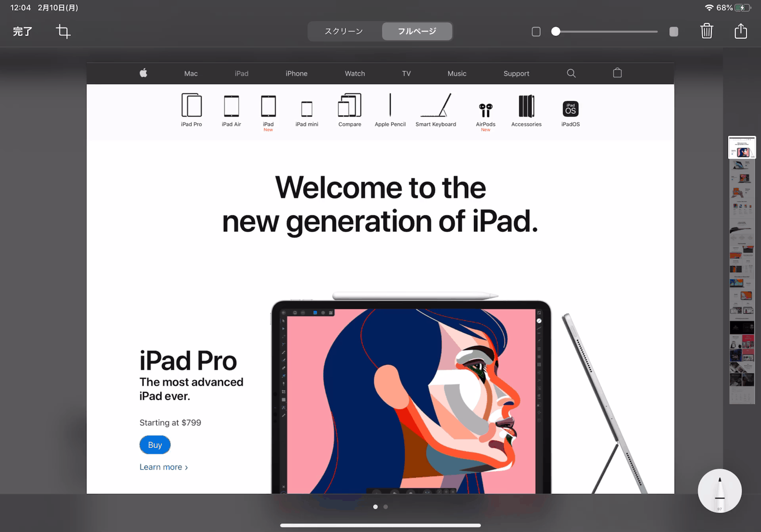
Task: Tap the crop tool icon
Action: tap(63, 31)
